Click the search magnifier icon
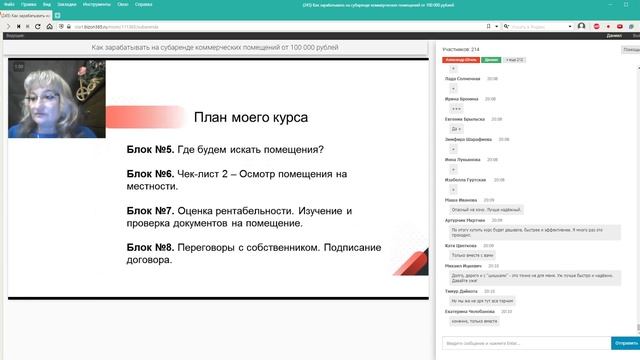The image size is (640, 360). (x=506, y=27)
